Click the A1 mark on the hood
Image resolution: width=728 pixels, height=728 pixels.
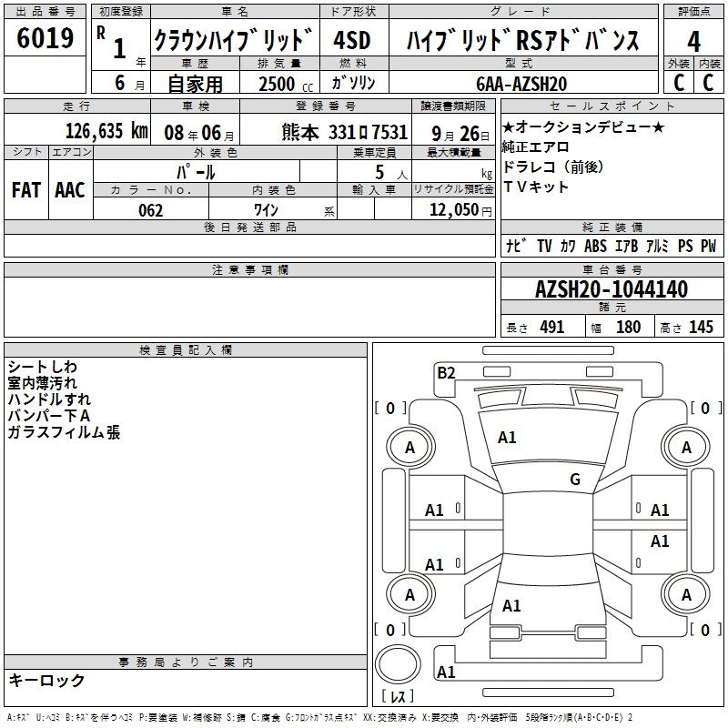click(x=507, y=438)
